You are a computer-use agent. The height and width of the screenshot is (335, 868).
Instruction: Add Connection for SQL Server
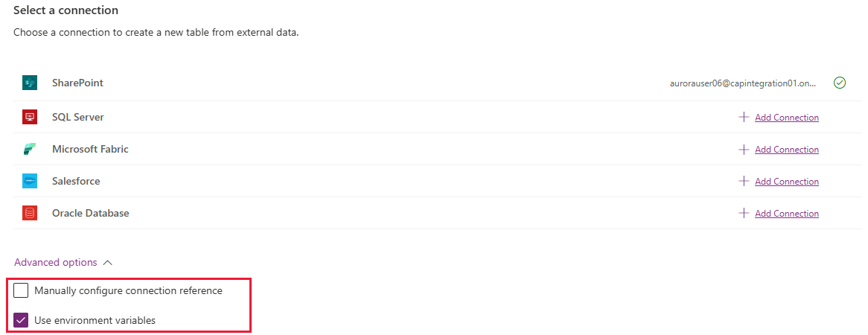tap(786, 118)
